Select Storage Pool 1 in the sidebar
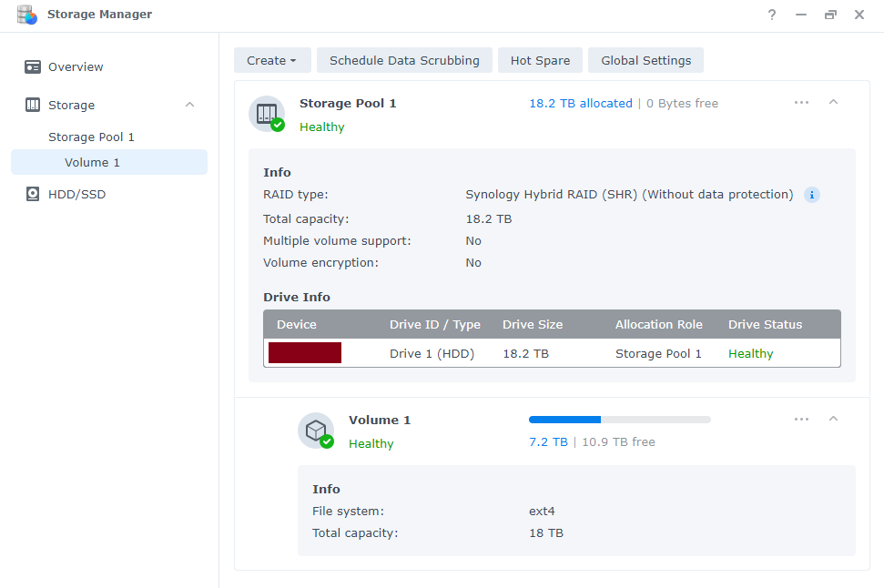 tap(91, 137)
